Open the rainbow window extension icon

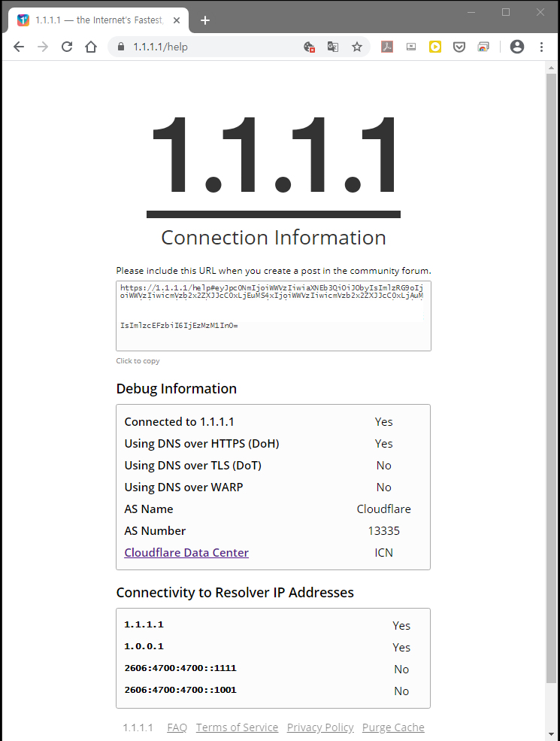point(483,47)
